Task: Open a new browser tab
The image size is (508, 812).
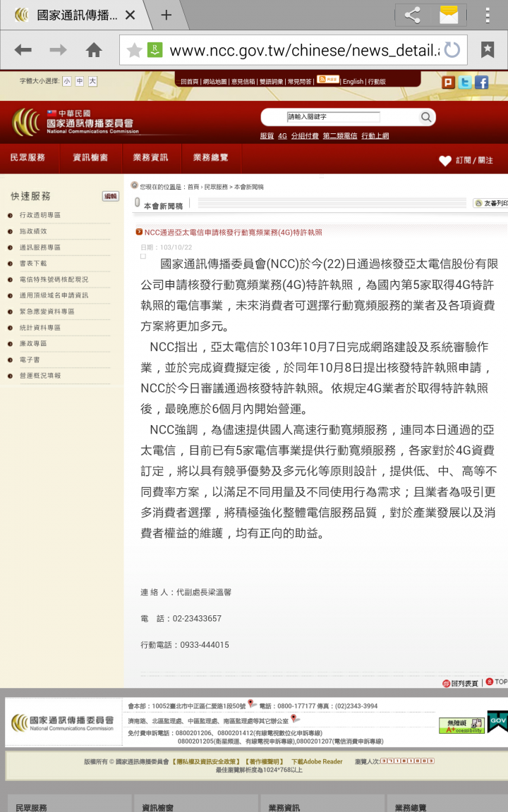Action: [166, 15]
